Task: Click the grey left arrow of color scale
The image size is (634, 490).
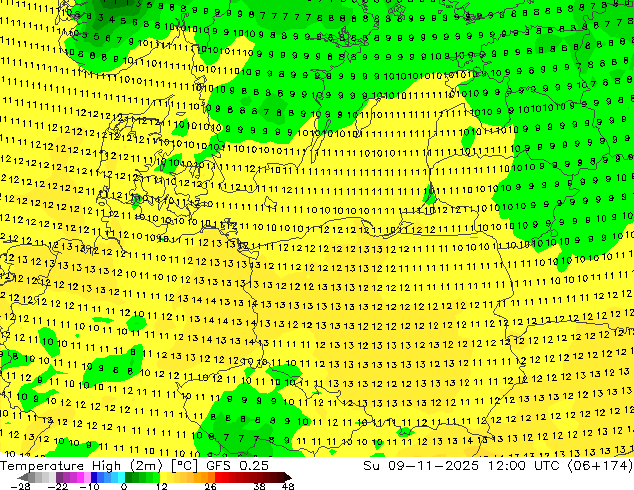Action: click(x=23, y=477)
